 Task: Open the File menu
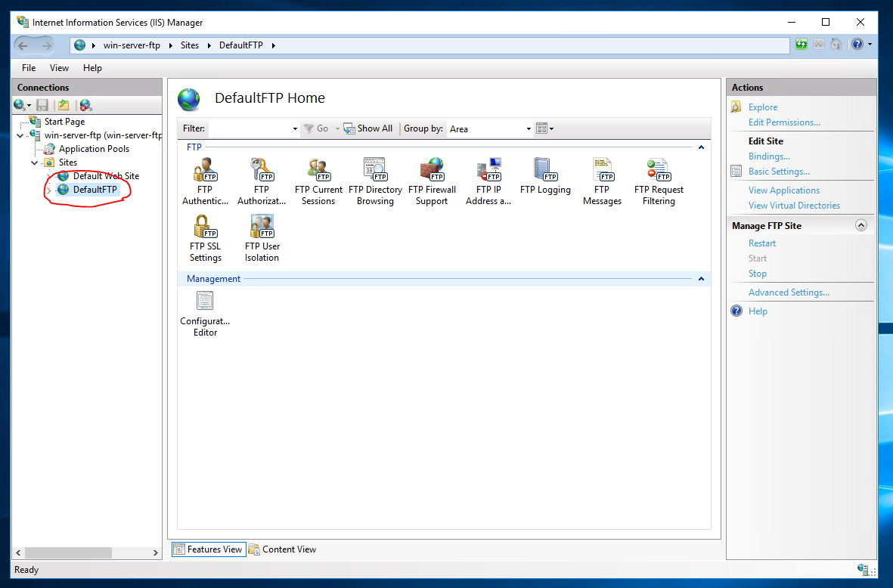(29, 68)
